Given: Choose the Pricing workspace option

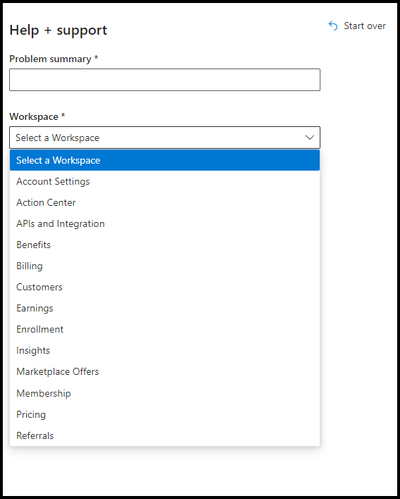Looking at the screenshot, I should click(165, 414).
